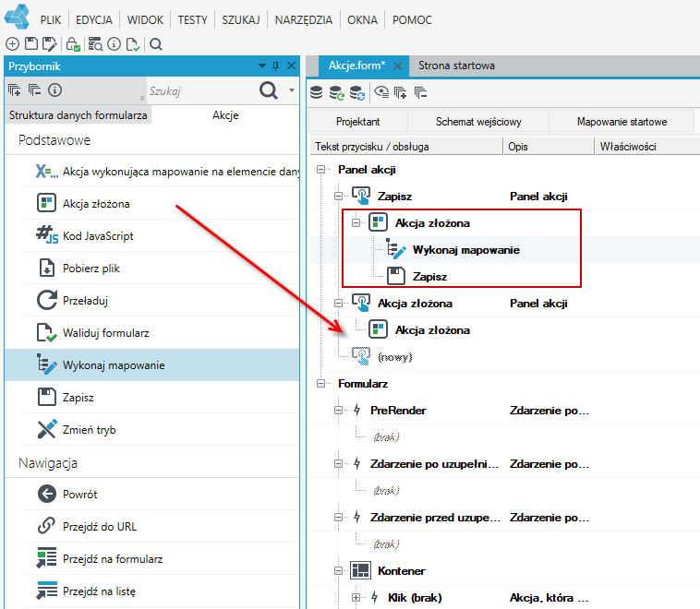Click the expand-all icon in the Przybornik panel
This screenshot has width=700, height=609.
(14, 90)
